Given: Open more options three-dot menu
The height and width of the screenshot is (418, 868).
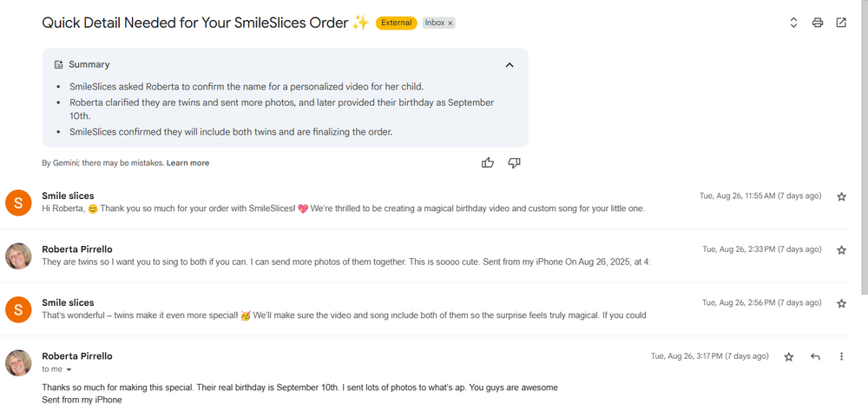Looking at the screenshot, I should (x=841, y=356).
